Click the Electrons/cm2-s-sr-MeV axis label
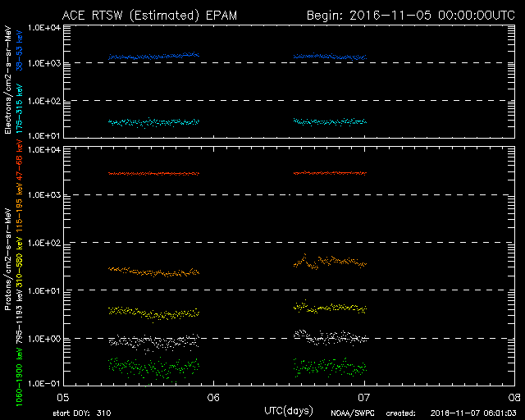 [x=8, y=82]
